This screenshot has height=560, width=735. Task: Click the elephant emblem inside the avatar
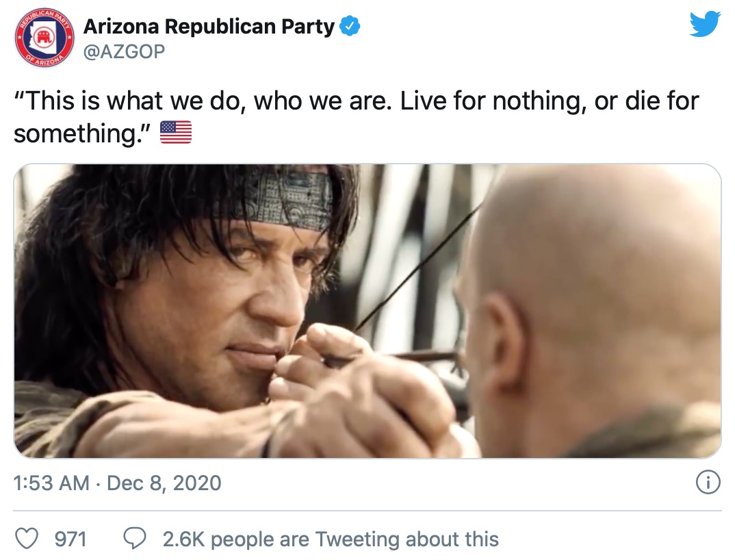(x=44, y=38)
